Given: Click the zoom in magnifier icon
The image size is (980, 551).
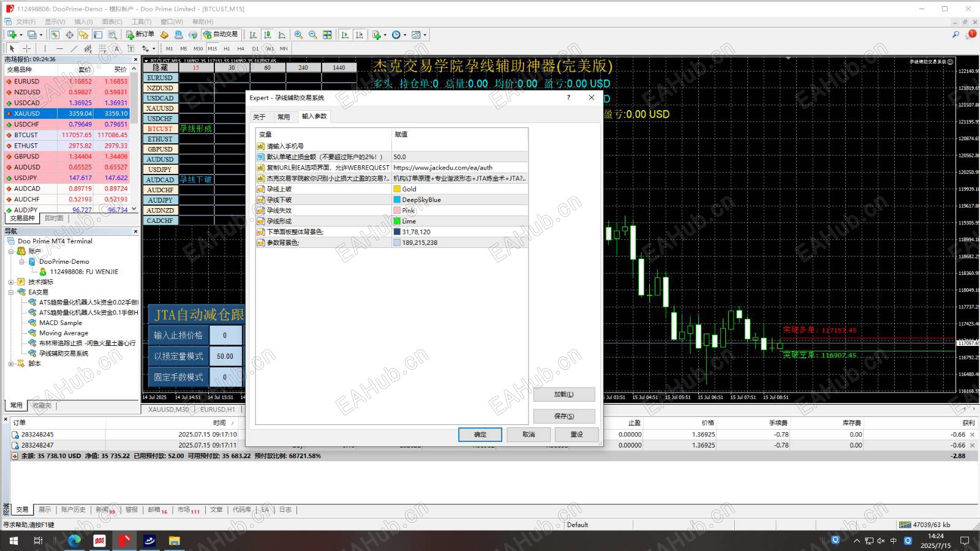Looking at the screenshot, I should coord(298,35).
